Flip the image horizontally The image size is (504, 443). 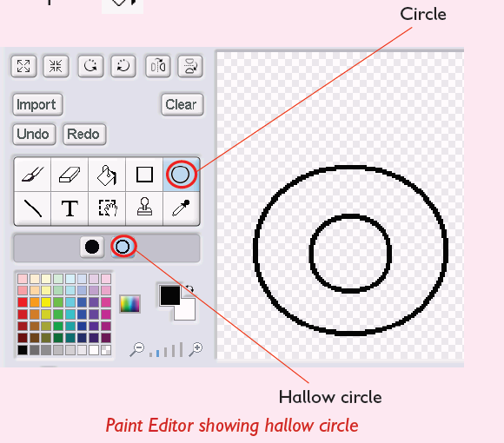click(158, 66)
